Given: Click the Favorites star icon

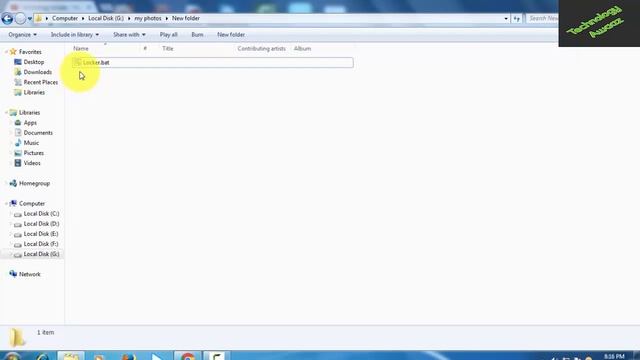Looking at the screenshot, I should 13,52.
